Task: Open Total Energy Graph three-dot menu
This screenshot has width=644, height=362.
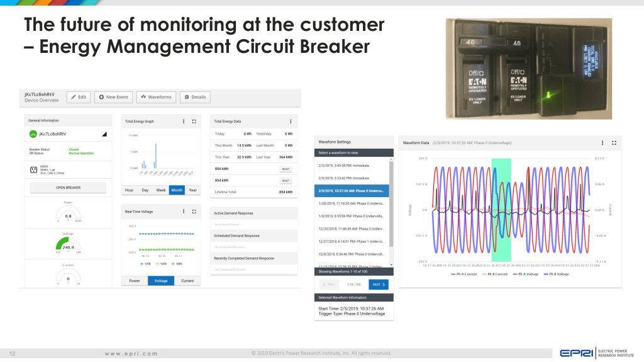Action: point(184,121)
